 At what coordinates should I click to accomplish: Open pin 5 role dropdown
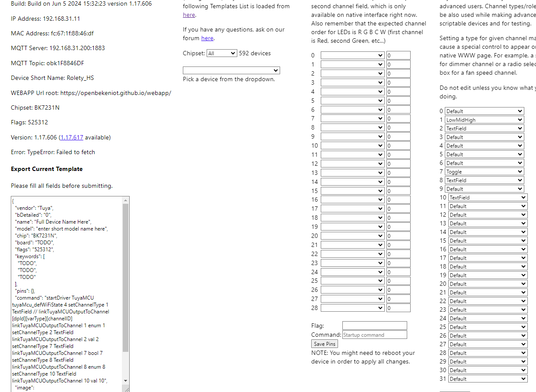tap(352, 101)
